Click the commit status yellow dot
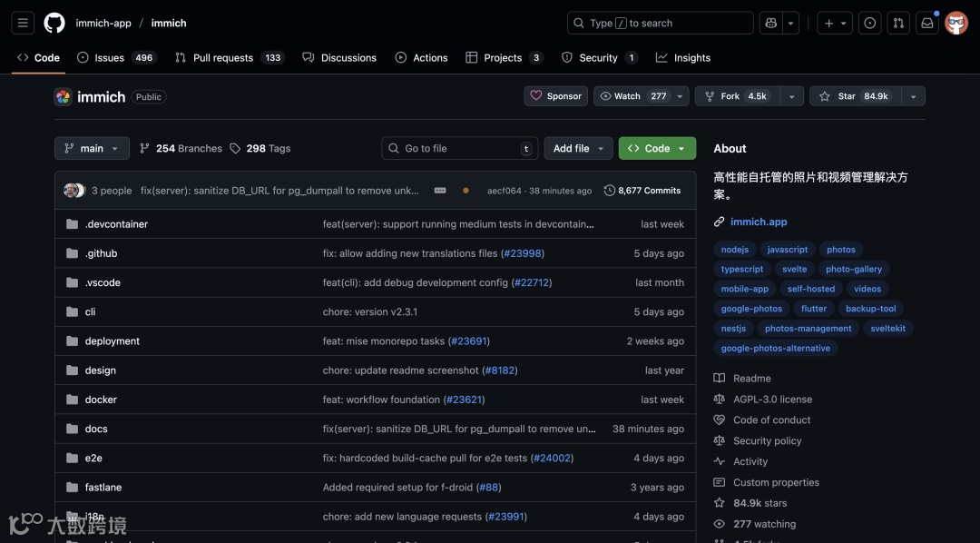 (x=465, y=191)
